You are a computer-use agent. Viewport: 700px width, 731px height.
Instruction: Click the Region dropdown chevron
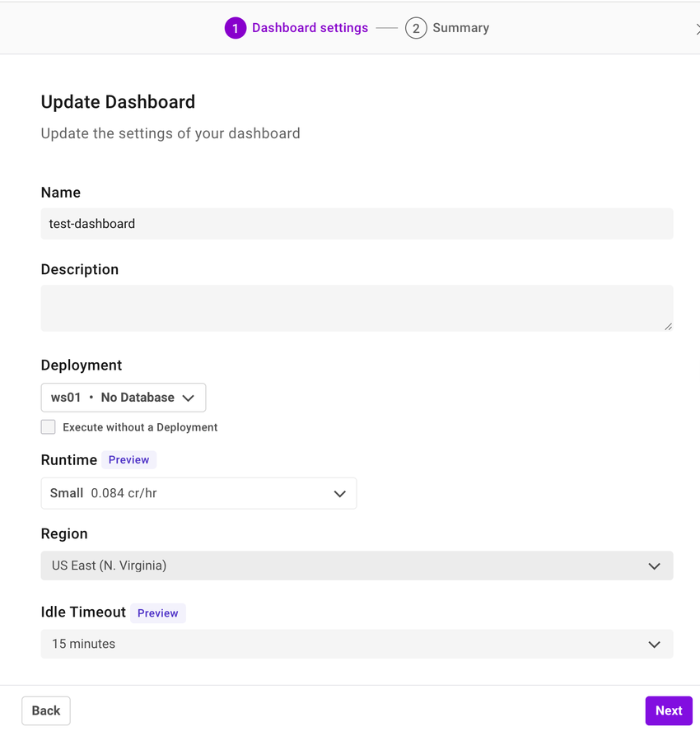click(x=654, y=566)
